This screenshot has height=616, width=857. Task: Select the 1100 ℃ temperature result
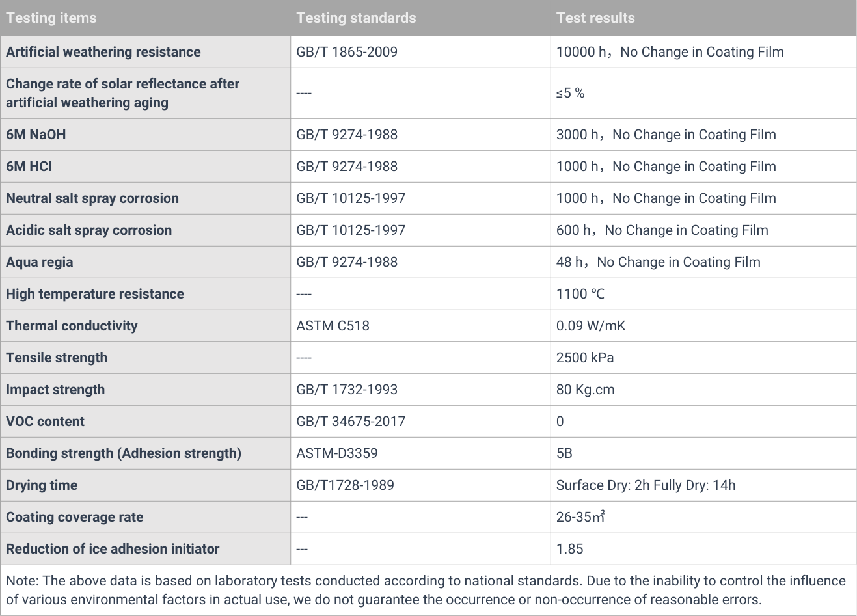coord(580,294)
